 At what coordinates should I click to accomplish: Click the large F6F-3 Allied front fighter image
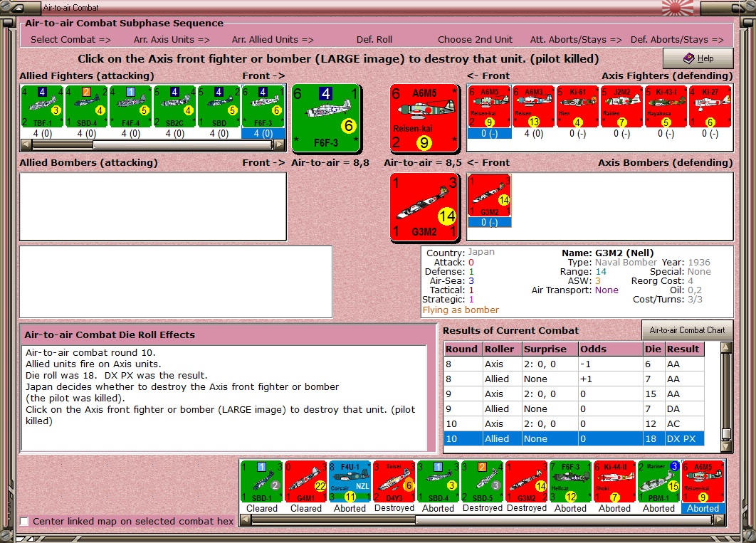[327, 118]
